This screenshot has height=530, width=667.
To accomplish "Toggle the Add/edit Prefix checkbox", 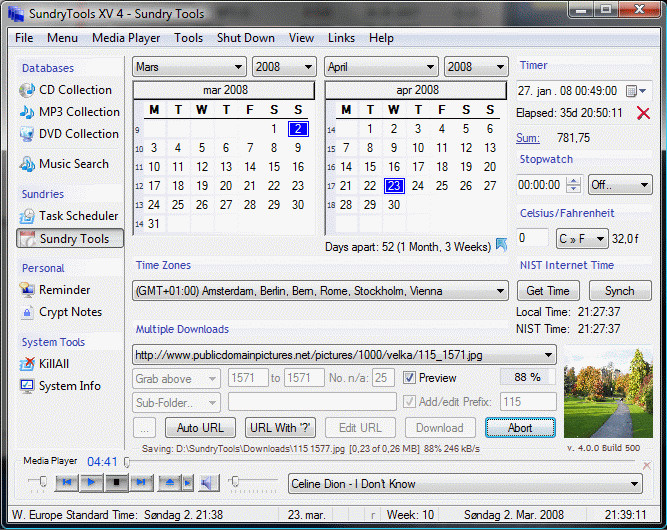I will (409, 402).
